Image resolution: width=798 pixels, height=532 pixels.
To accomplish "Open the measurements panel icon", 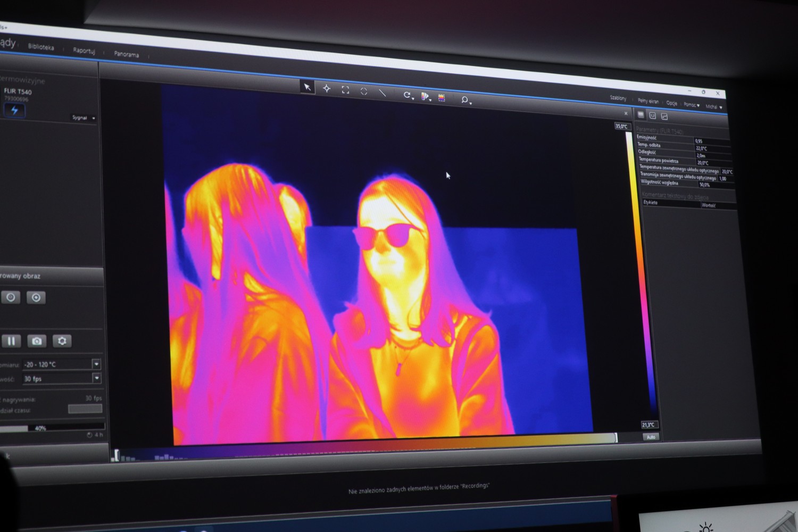I will 653,115.
